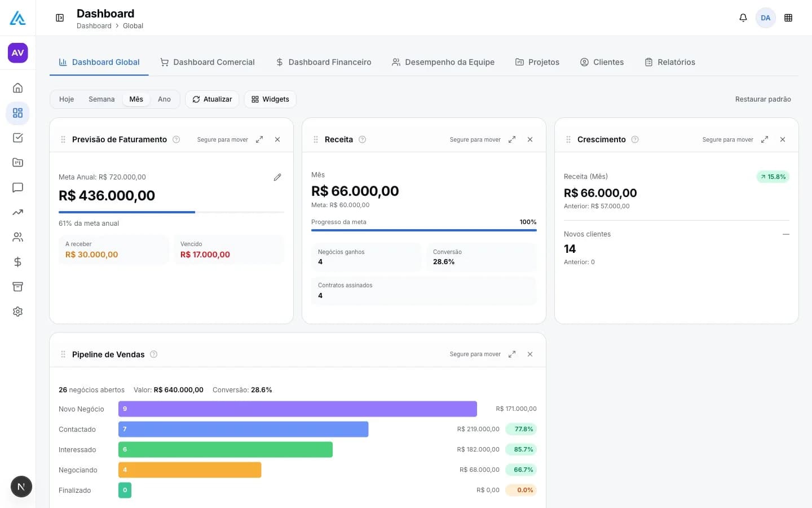Switch to Dashboard Global tab

(x=99, y=62)
